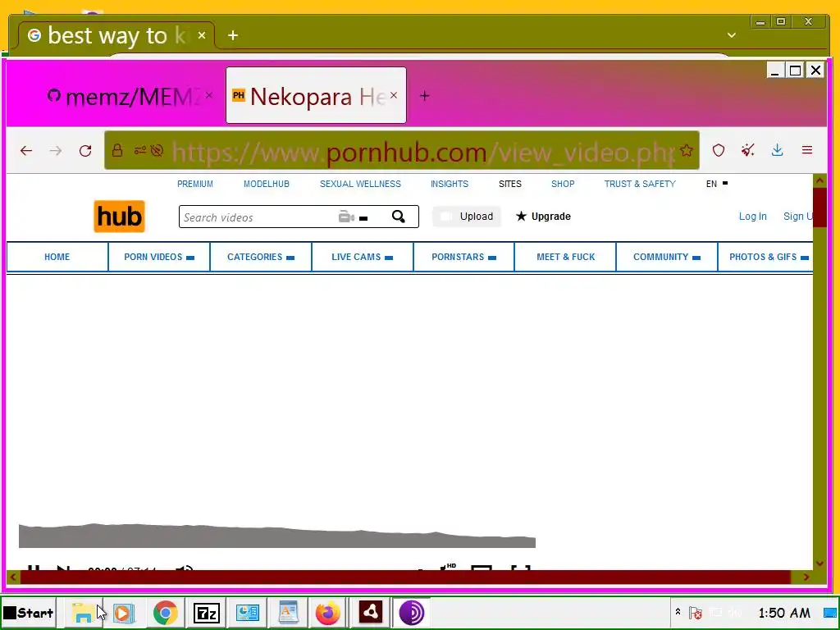This screenshot has height=630, width=840.
Task: Open the dark red triangle app in the taskbar
Action: [x=370, y=613]
